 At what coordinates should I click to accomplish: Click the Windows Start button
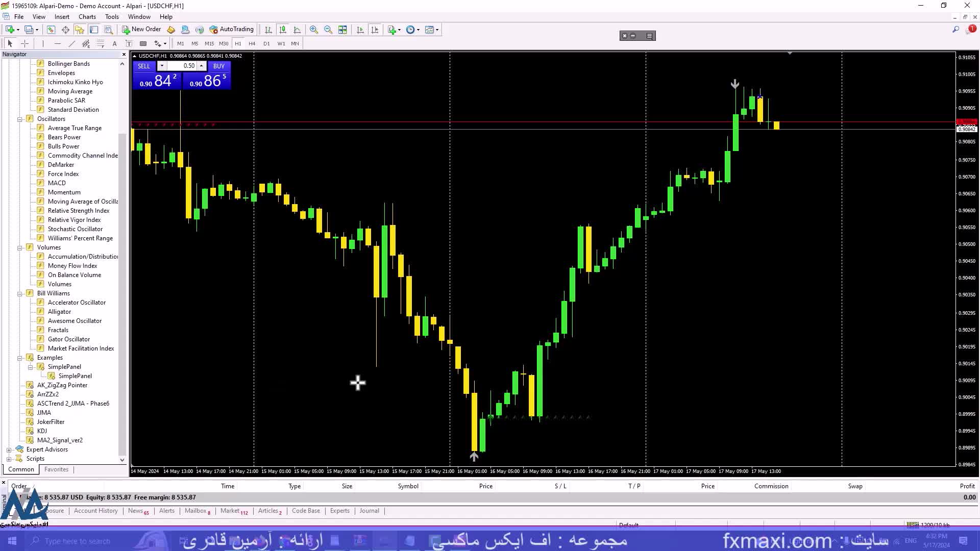pos(12,541)
